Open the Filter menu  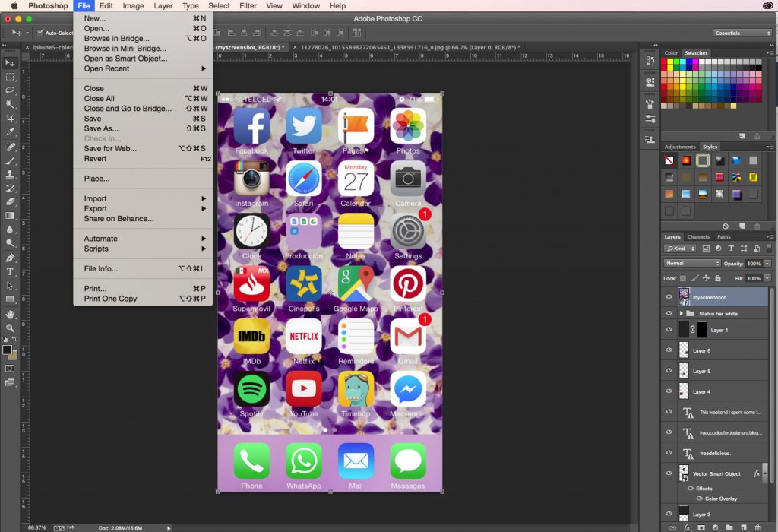click(x=248, y=5)
